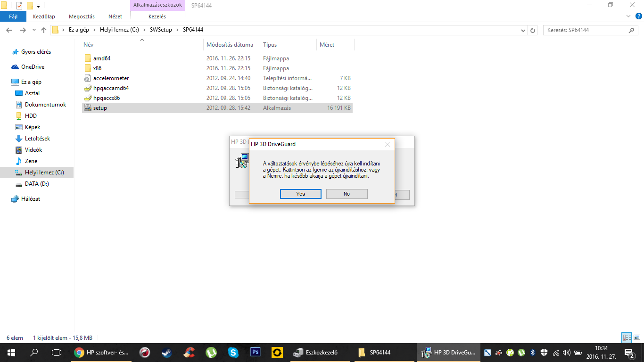Click SWSetup in the address breadcrumb
The image size is (644, 362).
tap(161, 30)
